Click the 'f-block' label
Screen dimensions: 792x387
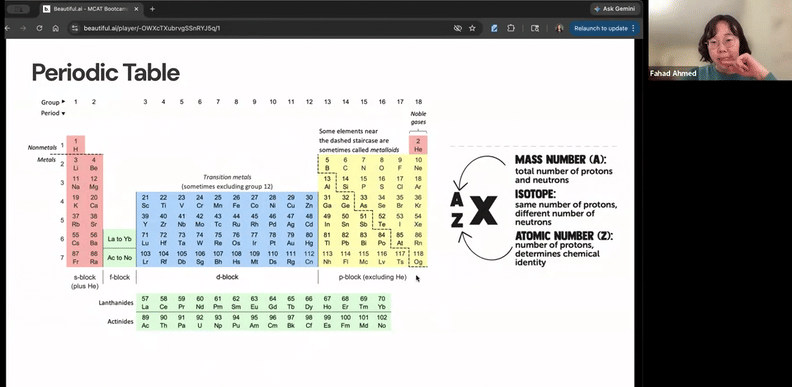point(120,277)
